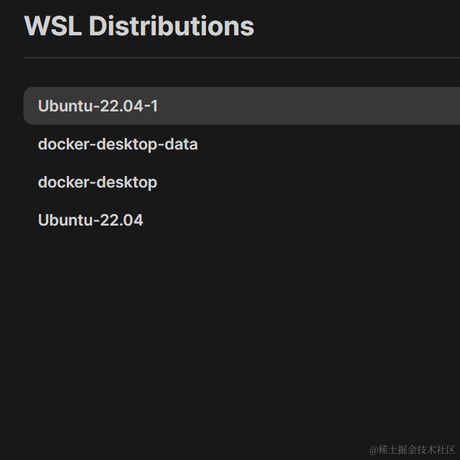
Task: Activate the currently highlighted distribution row
Action: [x=242, y=106]
